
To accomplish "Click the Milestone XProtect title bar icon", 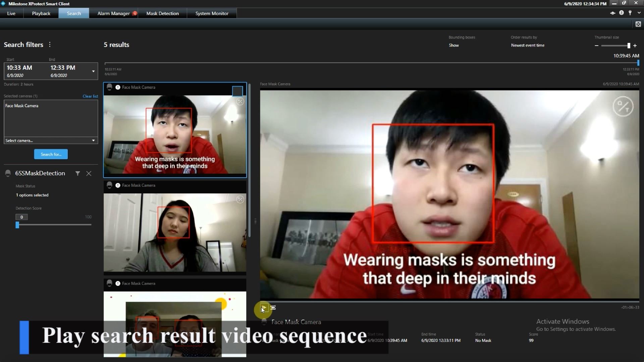I will click(3, 4).
